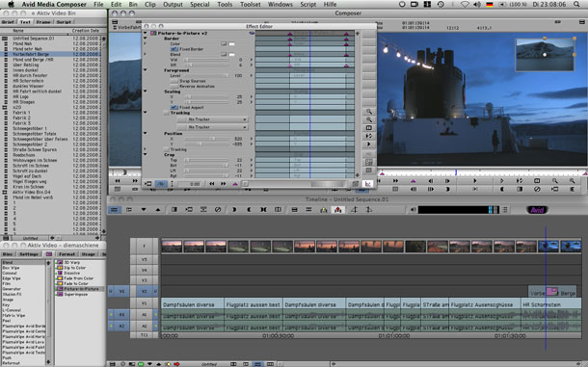Image resolution: width=588 pixels, height=367 pixels.
Task: Expand Color parameter triangle under Border
Action: pos(146,44)
